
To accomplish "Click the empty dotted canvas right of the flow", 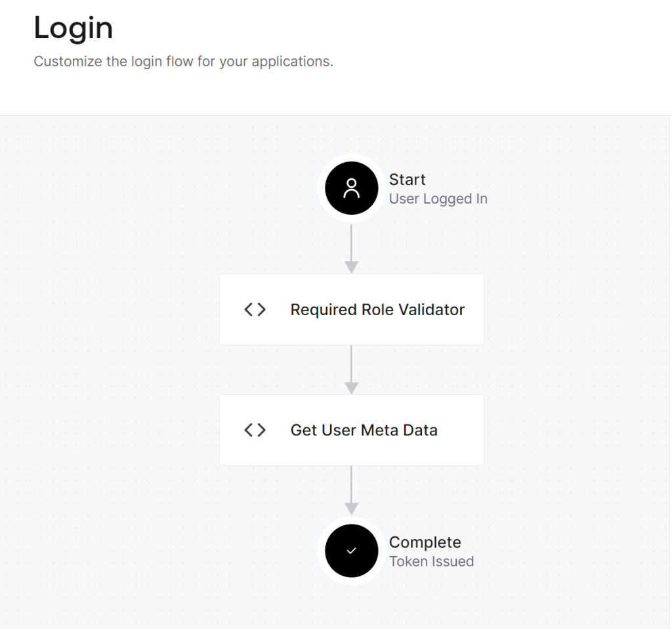I will point(577,368).
